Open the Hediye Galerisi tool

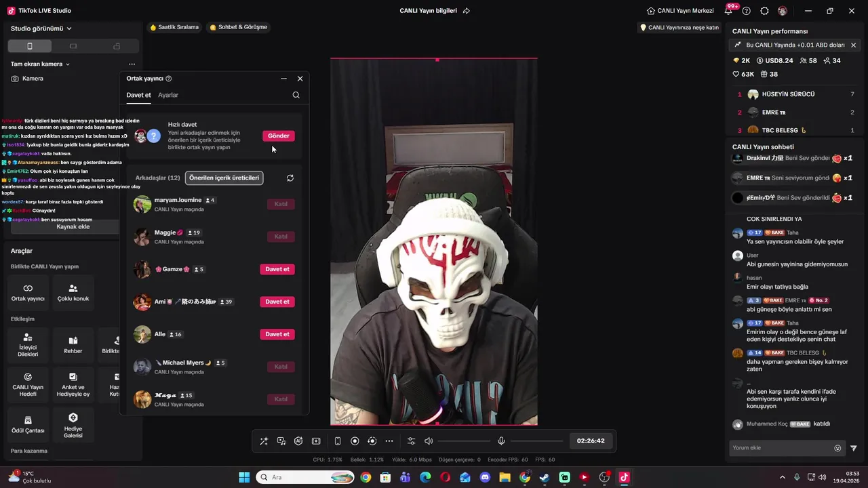click(x=73, y=424)
